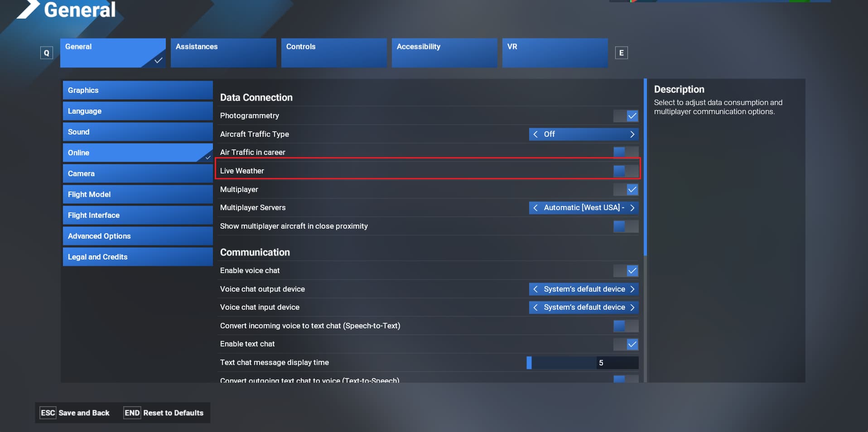Adjust the Text chat message display time slider
Image resolution: width=868 pixels, height=432 pixels.
point(561,363)
